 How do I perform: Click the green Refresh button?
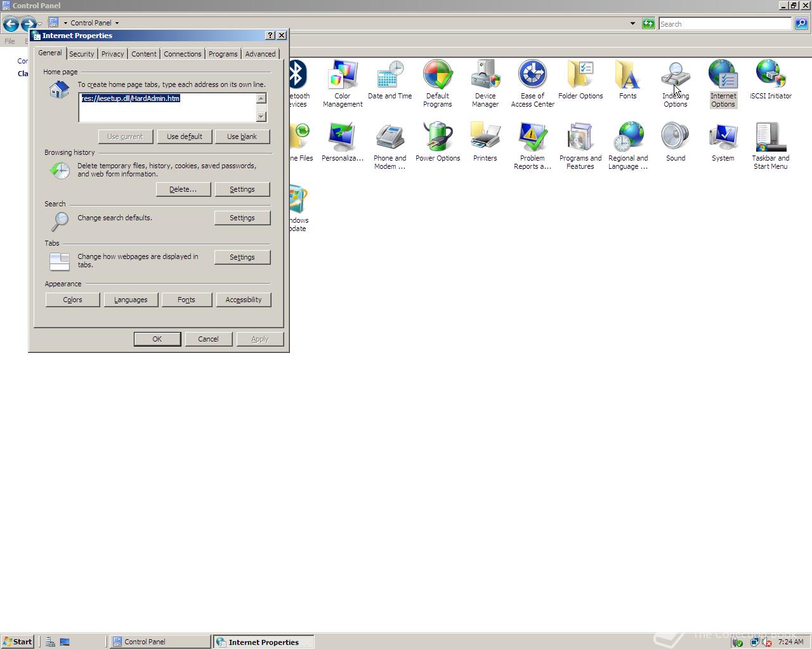648,23
